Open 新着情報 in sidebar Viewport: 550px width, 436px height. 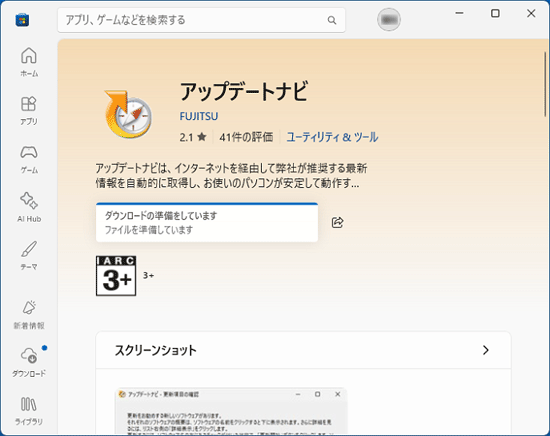pyautogui.click(x=29, y=315)
